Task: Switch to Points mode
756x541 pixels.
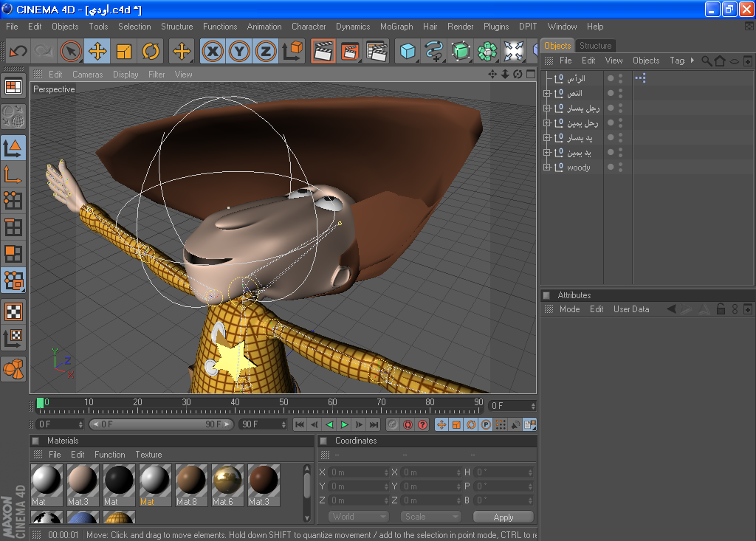Action: coord(13,201)
